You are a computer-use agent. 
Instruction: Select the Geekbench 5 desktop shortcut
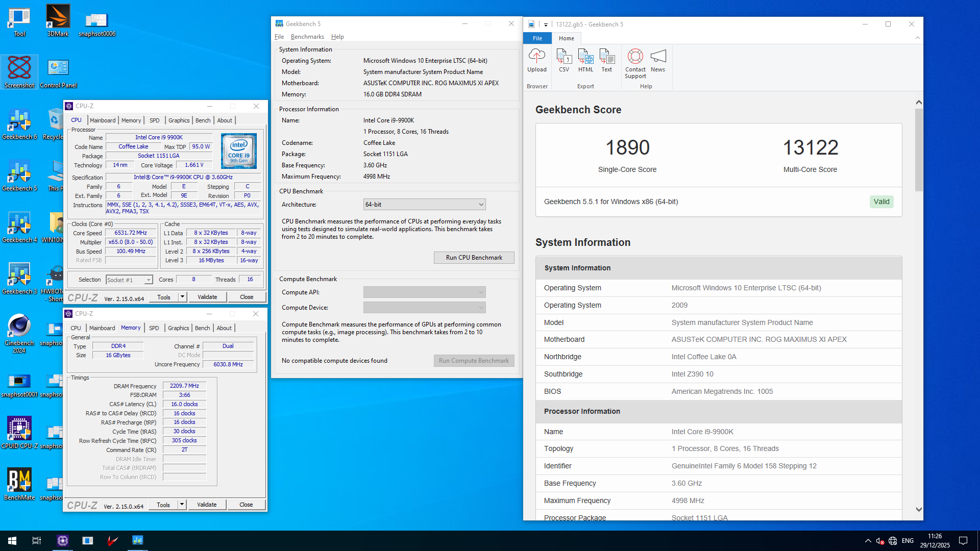19,176
